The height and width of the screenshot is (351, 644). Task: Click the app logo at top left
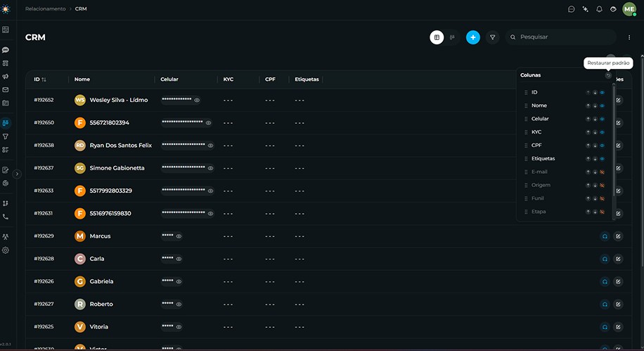click(6, 9)
